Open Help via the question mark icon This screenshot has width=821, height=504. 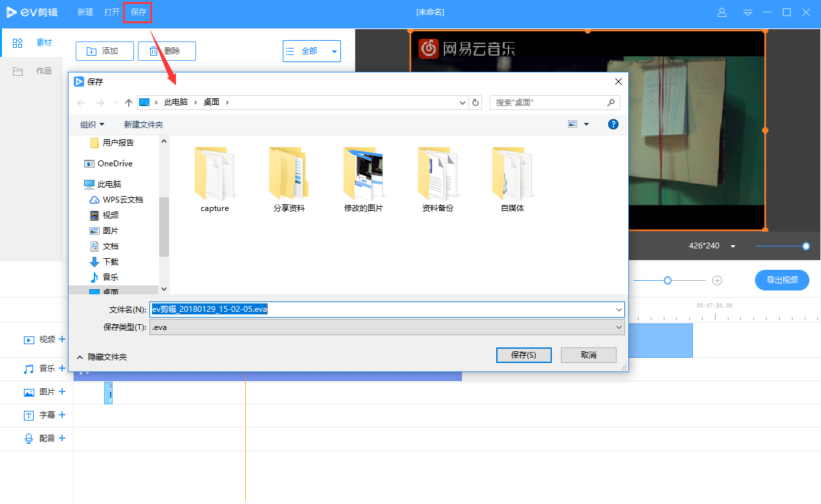[x=613, y=124]
